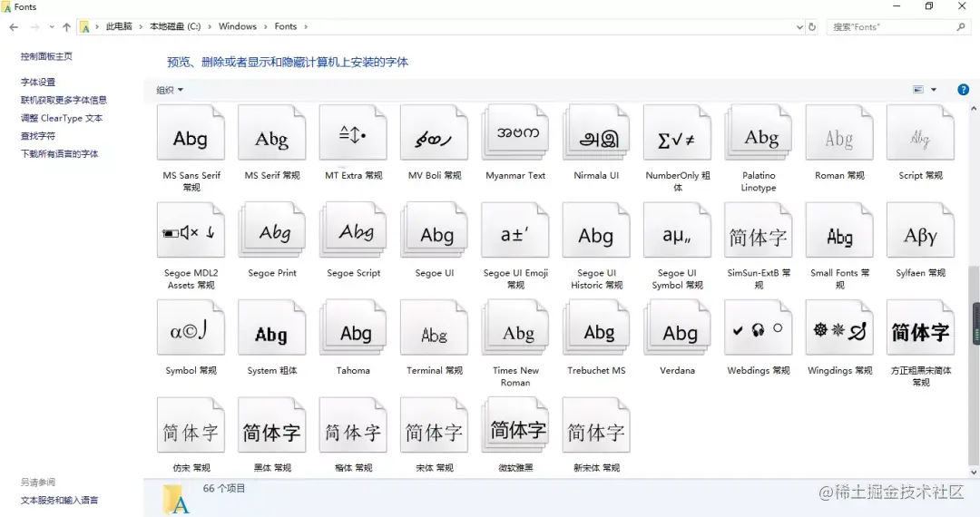Go back with the back arrow
The image size is (980, 517).
click(x=14, y=27)
